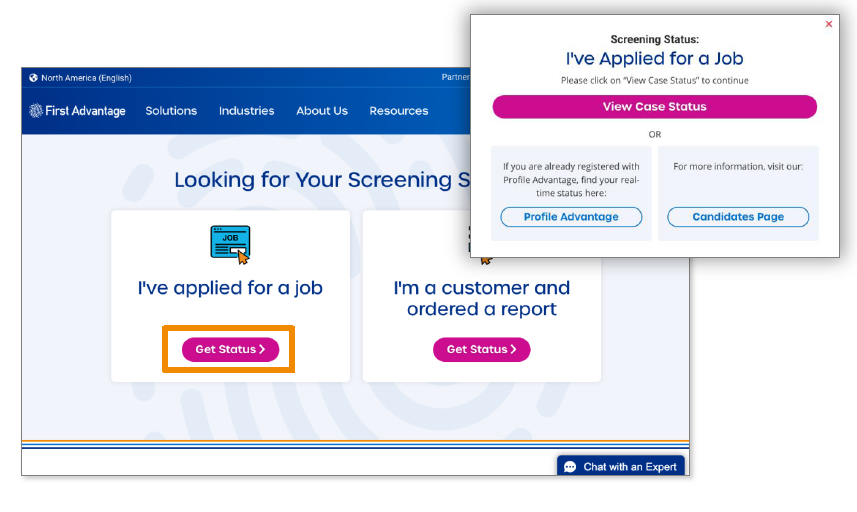Click Get Status under I've applied for a job

(230, 349)
